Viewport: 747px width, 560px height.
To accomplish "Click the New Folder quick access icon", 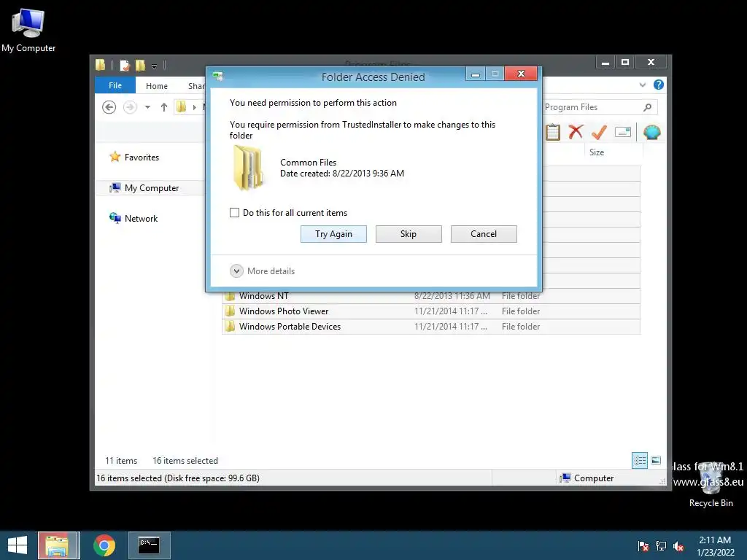I will (140, 65).
